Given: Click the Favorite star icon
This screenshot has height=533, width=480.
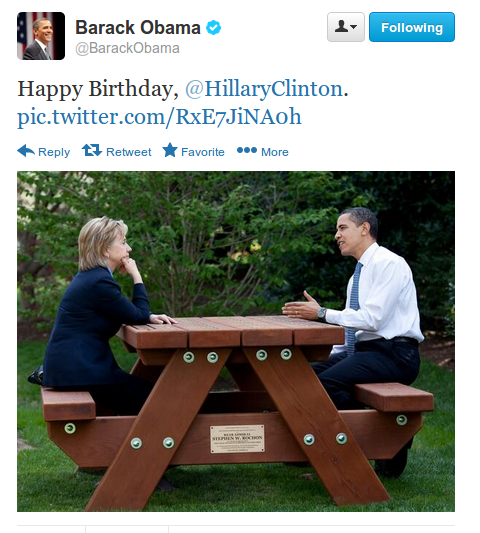Looking at the screenshot, I should [x=170, y=150].
